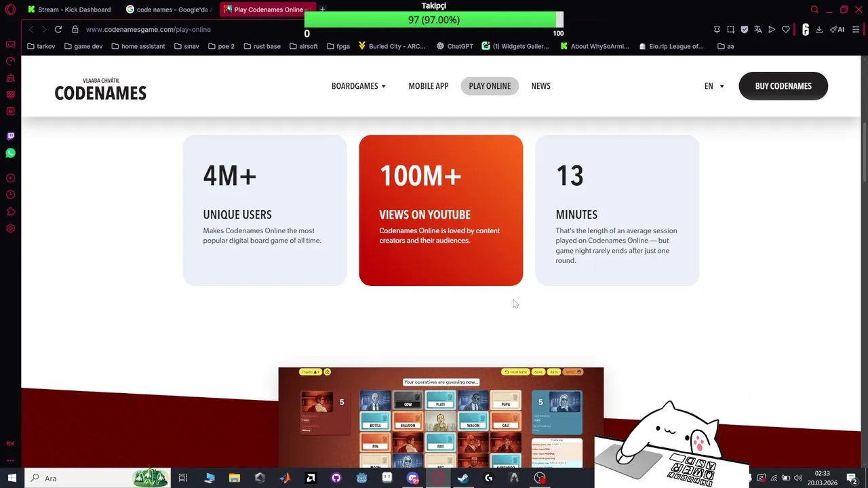Open the About WhySoArmi bookmark
The height and width of the screenshot is (488, 868).
click(x=595, y=46)
